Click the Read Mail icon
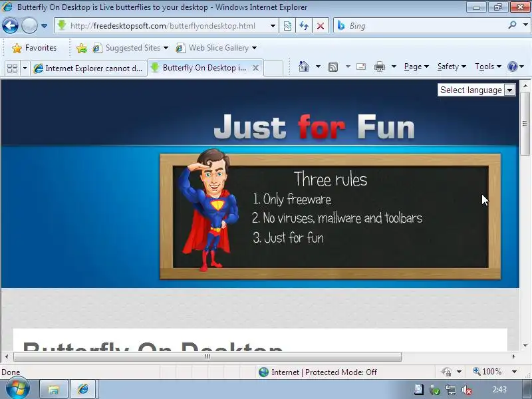This screenshot has width=532, height=399. tap(361, 66)
